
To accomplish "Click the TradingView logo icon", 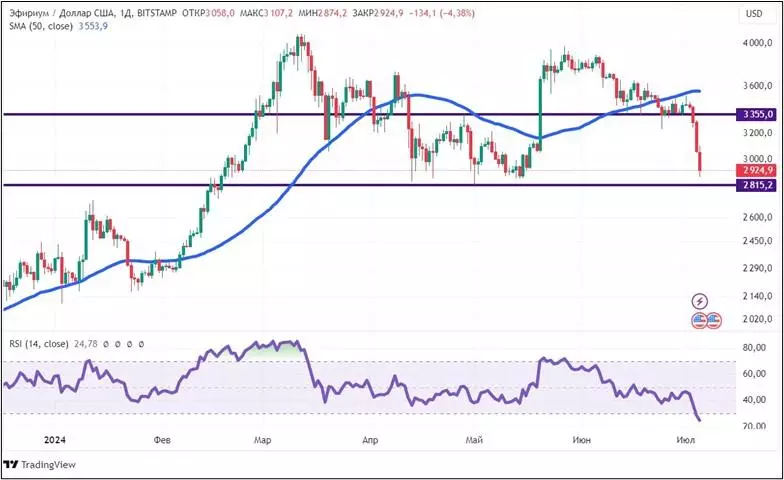I will [x=11, y=465].
